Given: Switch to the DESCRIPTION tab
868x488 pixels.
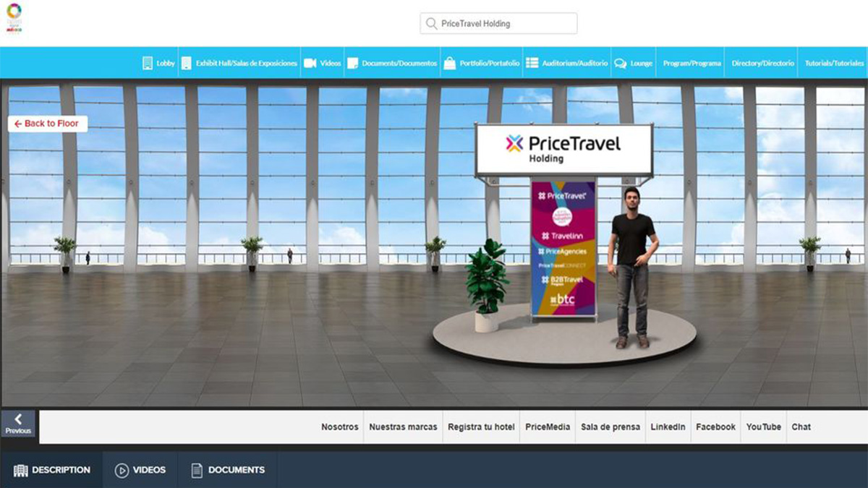Looking at the screenshot, I should pos(51,470).
